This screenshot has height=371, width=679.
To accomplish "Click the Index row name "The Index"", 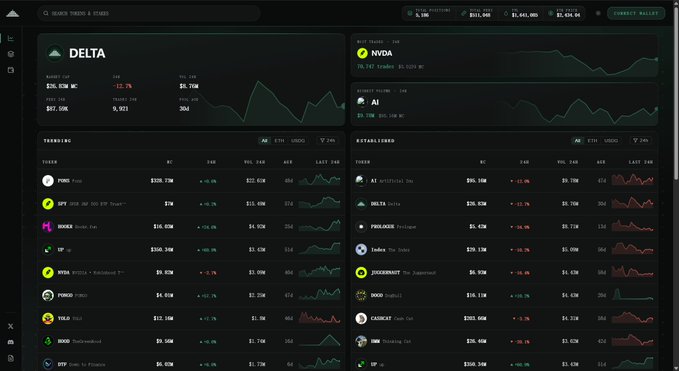I will pyautogui.click(x=399, y=250).
